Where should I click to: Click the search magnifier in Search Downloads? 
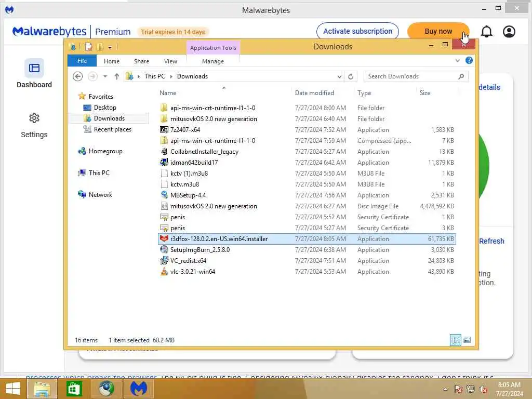[x=461, y=76]
